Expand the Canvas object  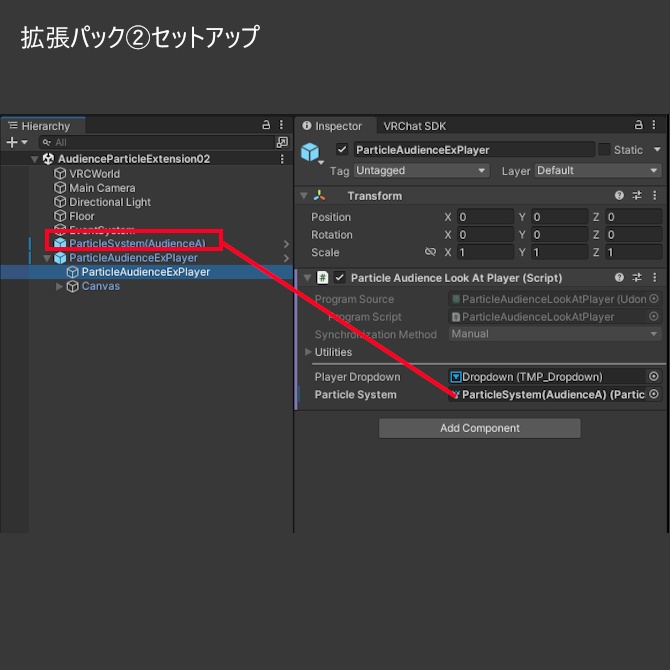pos(59,286)
